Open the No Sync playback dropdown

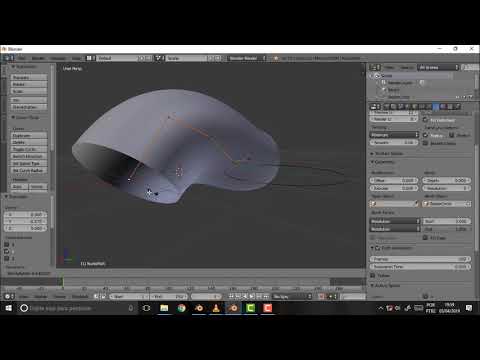[x=292, y=296]
